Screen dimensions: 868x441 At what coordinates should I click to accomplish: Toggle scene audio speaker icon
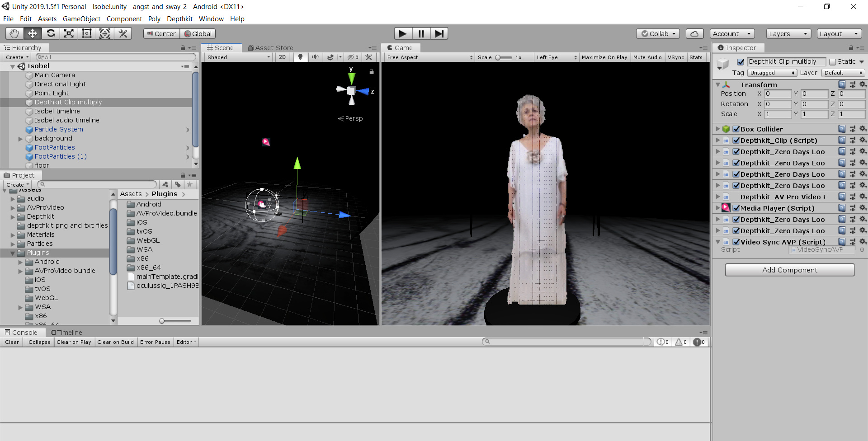click(315, 57)
